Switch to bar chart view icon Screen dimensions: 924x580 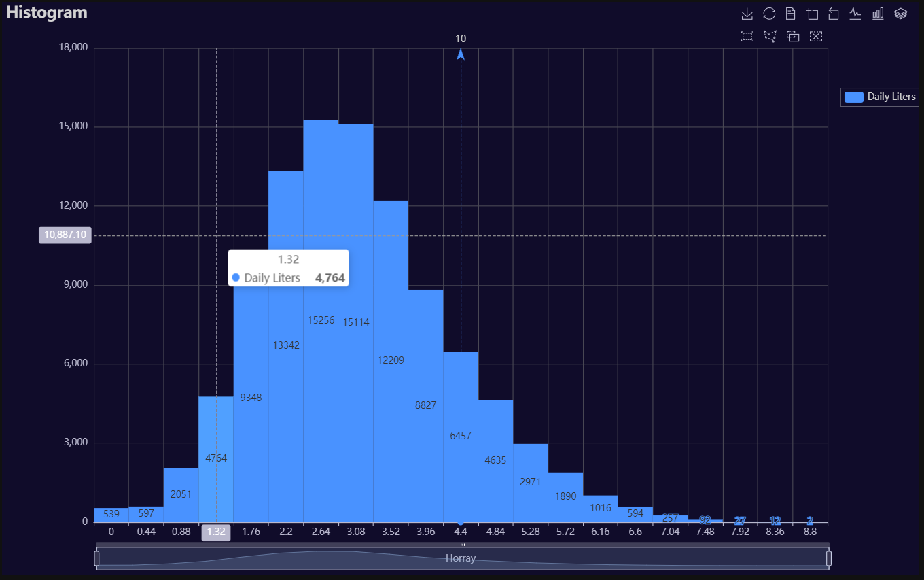point(878,14)
